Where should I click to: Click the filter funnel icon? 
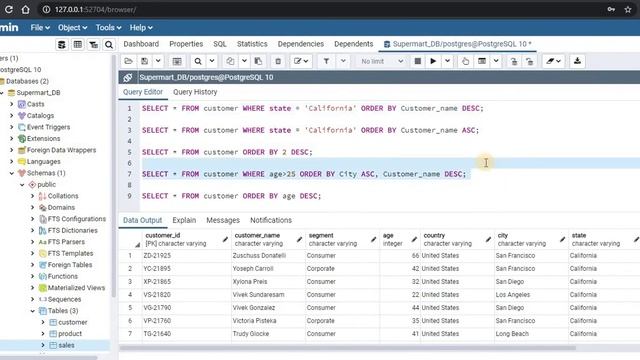326,61
